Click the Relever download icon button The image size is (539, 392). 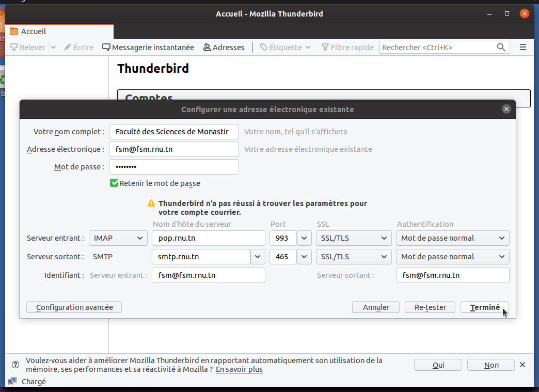point(27,48)
